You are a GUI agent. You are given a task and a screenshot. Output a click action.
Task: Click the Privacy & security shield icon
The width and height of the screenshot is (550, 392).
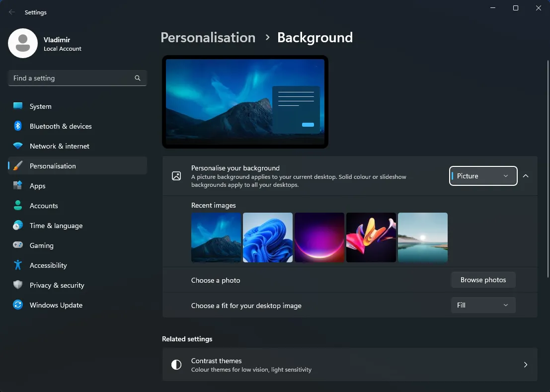(18, 285)
